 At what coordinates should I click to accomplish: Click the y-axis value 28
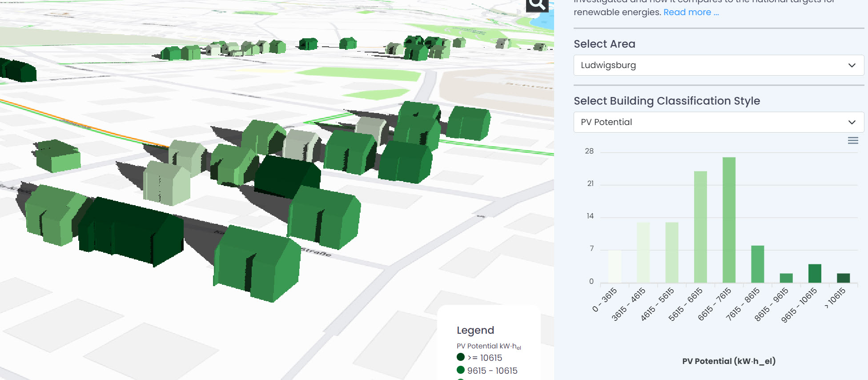589,151
